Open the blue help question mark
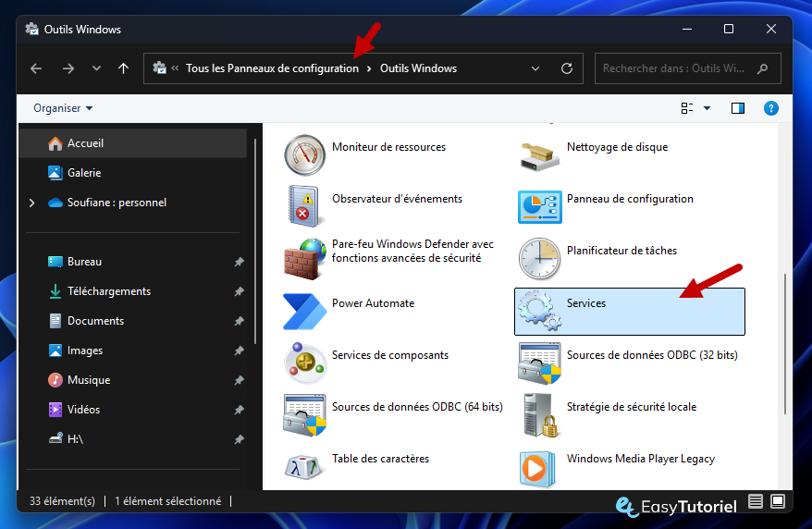The image size is (812, 529). (771, 108)
